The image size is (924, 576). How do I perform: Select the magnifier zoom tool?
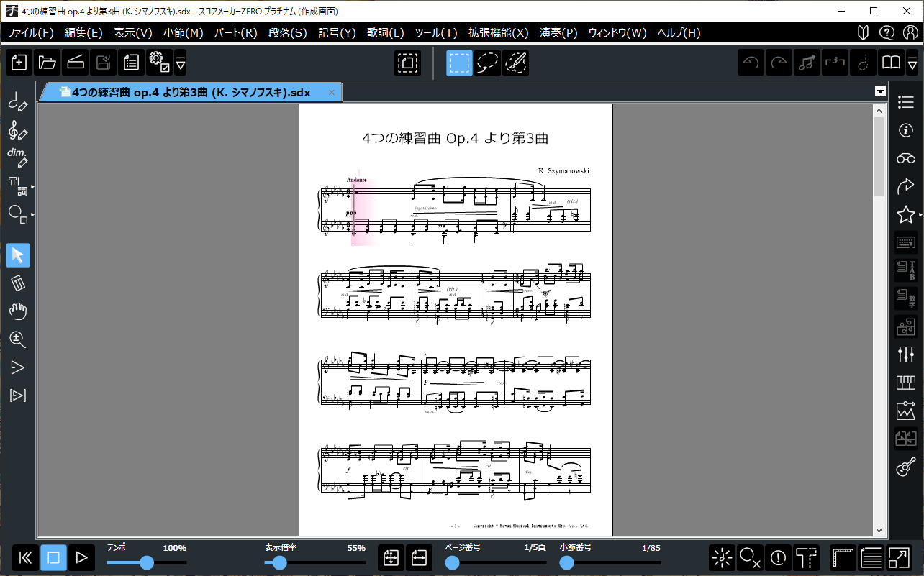[x=18, y=339]
